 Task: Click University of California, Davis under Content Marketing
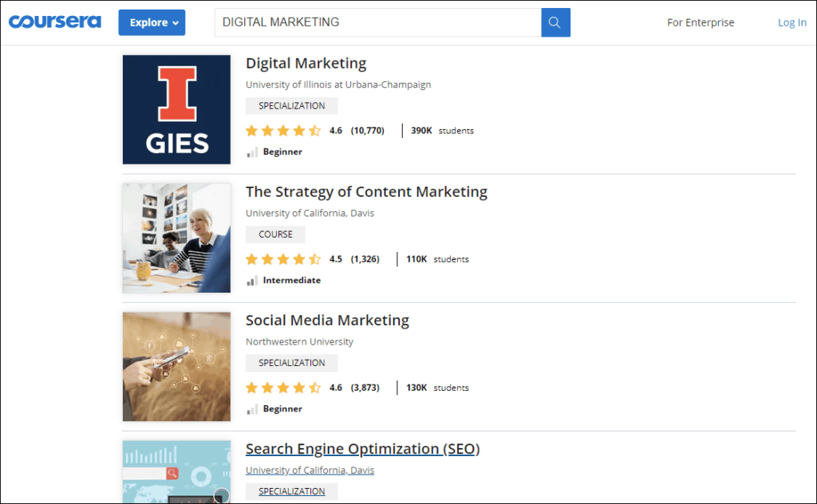click(x=310, y=213)
